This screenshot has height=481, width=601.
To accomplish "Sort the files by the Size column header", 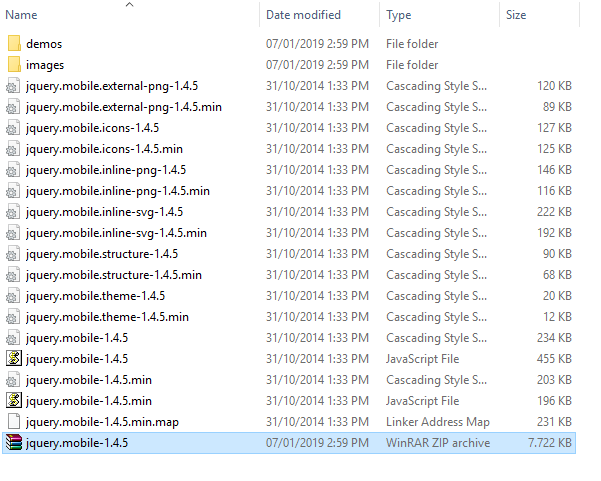I will [516, 15].
